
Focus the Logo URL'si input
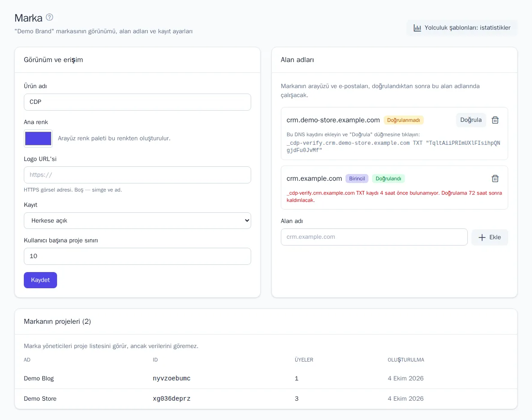[137, 175]
